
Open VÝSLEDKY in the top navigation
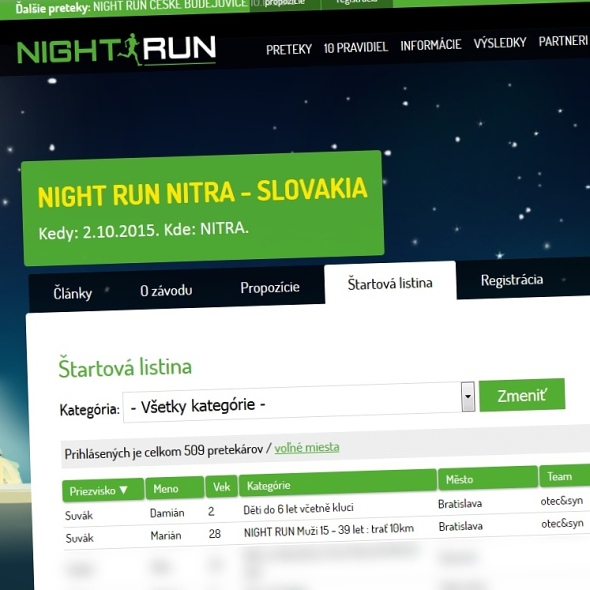(500, 43)
